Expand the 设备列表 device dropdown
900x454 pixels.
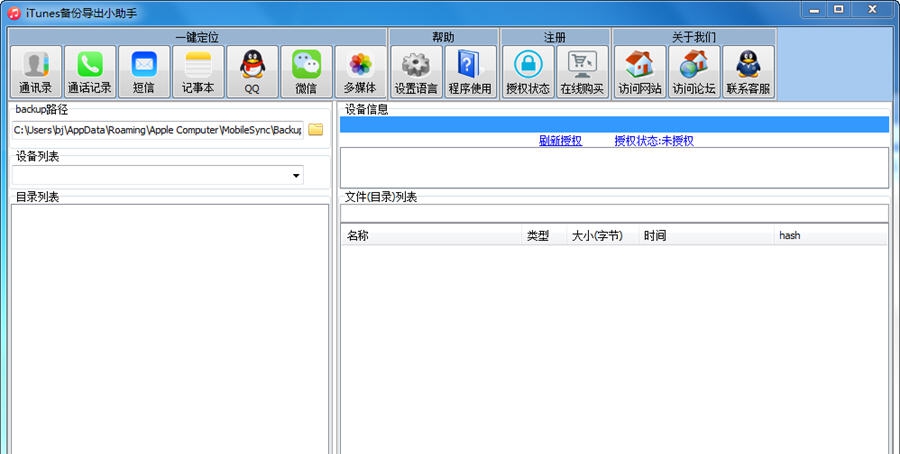[x=296, y=175]
